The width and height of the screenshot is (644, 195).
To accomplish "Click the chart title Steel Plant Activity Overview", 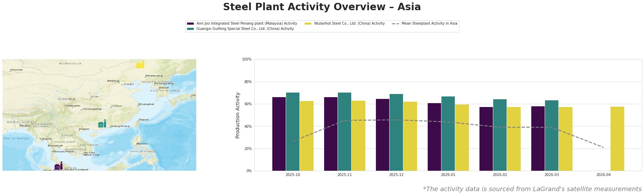I will 322,7.
